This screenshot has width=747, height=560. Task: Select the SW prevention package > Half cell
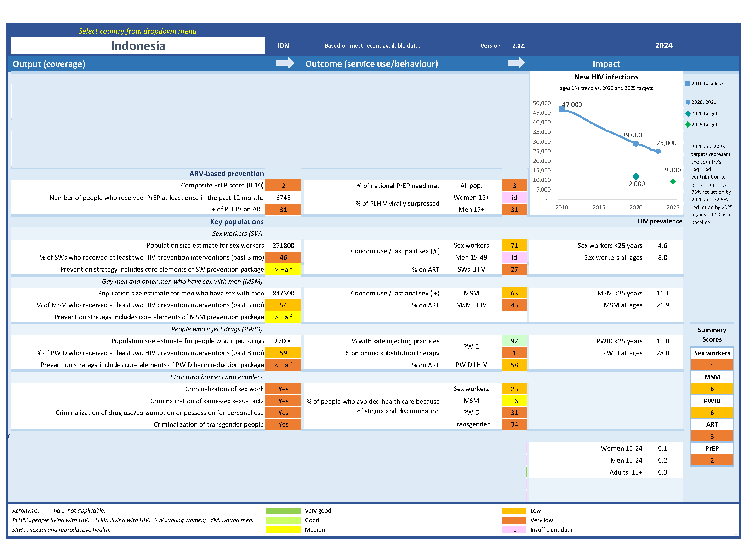283,270
